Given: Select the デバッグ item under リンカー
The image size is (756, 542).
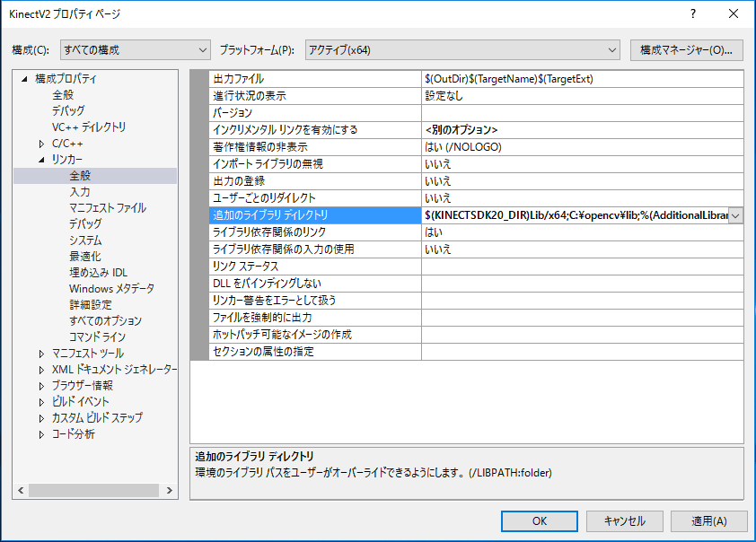Looking at the screenshot, I should (85, 224).
